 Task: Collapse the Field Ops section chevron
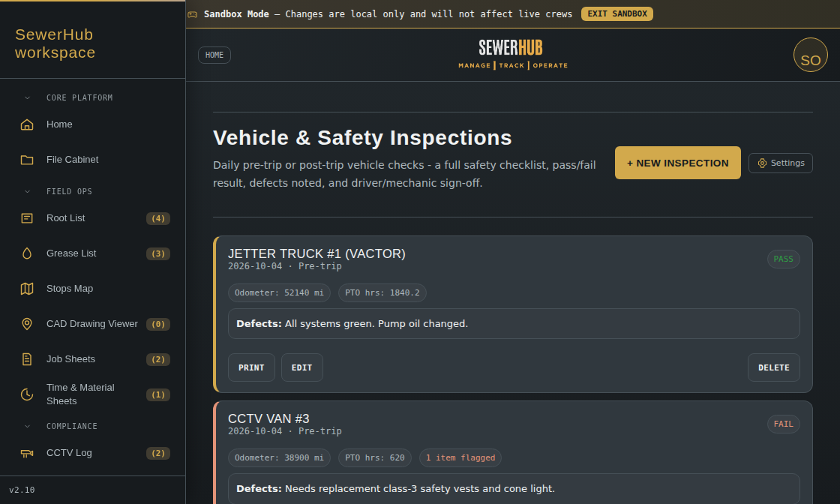click(x=27, y=192)
